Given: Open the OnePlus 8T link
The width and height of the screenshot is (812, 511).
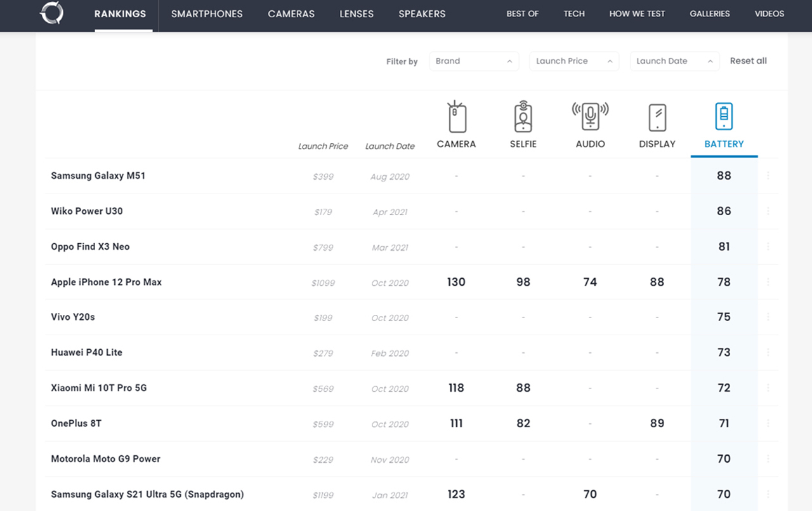Looking at the screenshot, I should (x=76, y=423).
